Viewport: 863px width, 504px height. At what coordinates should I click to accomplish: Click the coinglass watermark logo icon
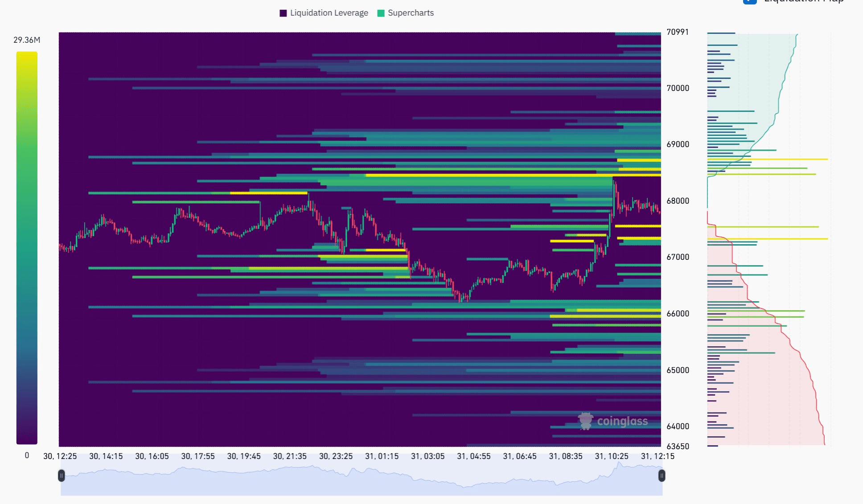pos(585,421)
